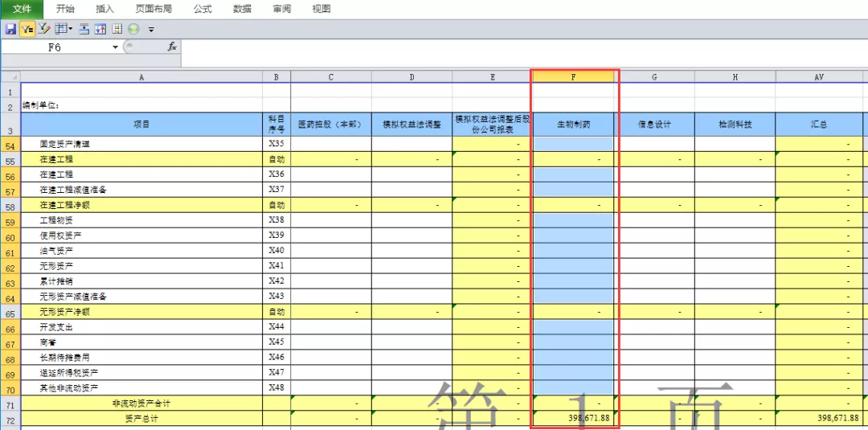Screen dimensions: 868x430
Task: Click the 固定资产清理 cell
Action: [x=141, y=144]
